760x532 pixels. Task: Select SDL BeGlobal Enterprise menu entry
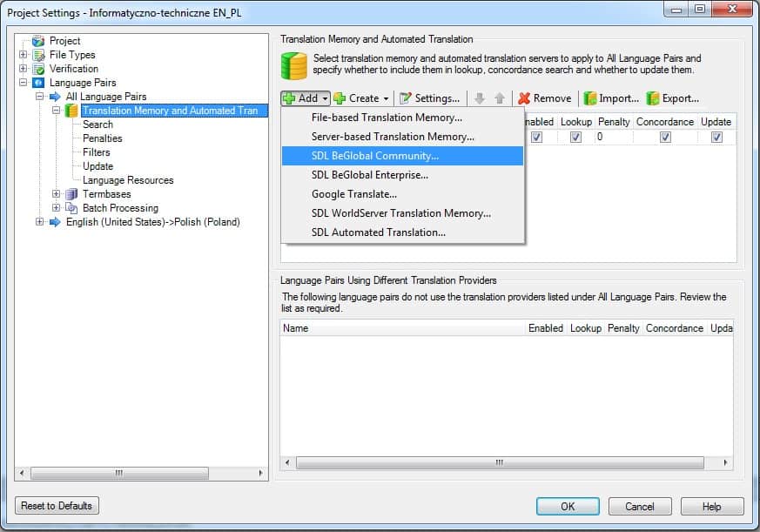tap(402, 175)
